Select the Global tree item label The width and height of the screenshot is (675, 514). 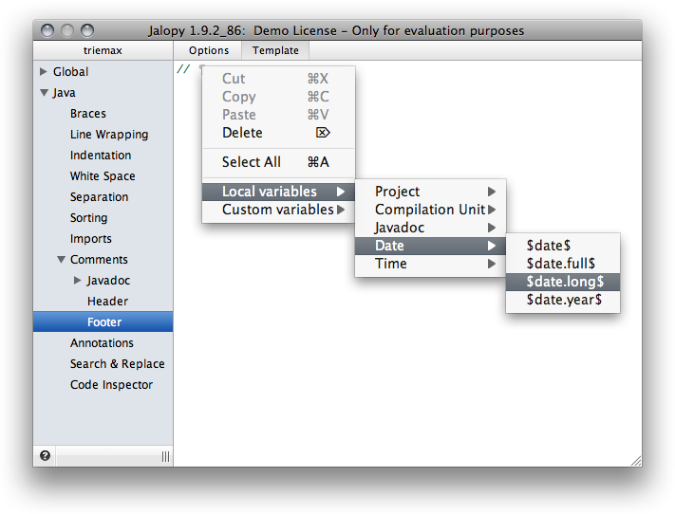[71, 72]
